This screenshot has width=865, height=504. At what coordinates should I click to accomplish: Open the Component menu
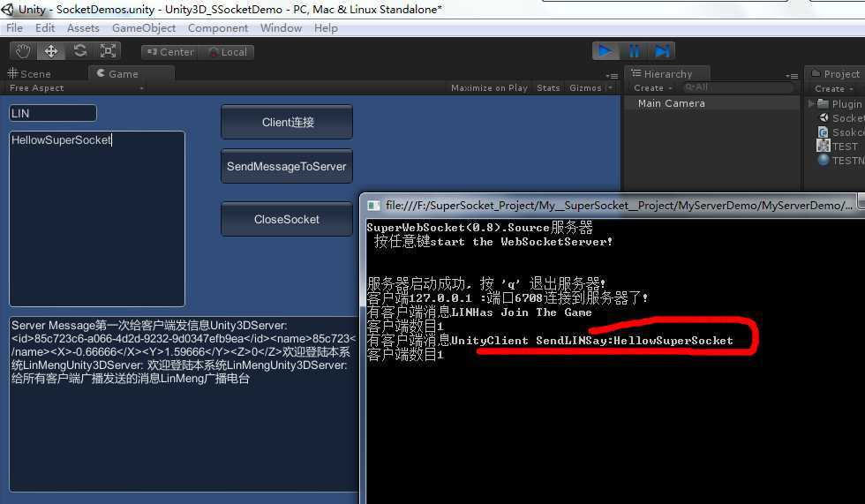[x=218, y=27]
